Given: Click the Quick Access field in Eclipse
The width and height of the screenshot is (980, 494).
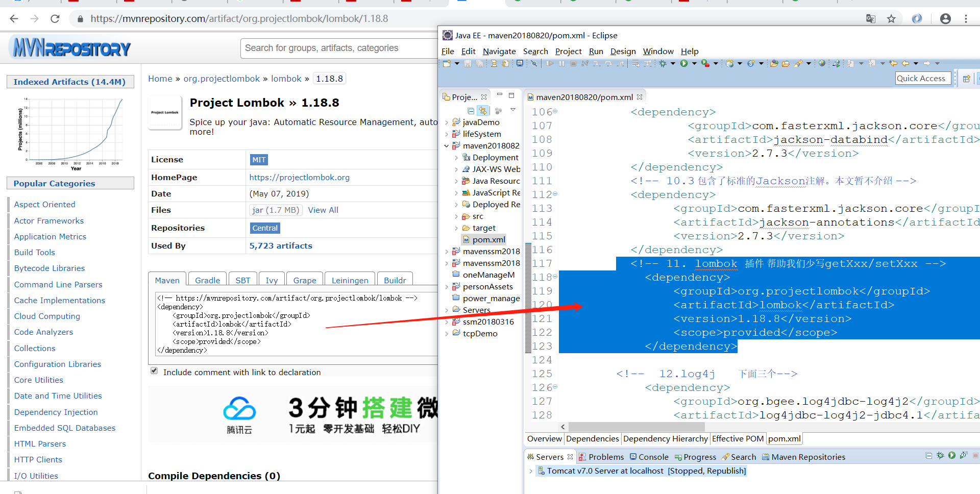Looking at the screenshot, I should [x=923, y=78].
